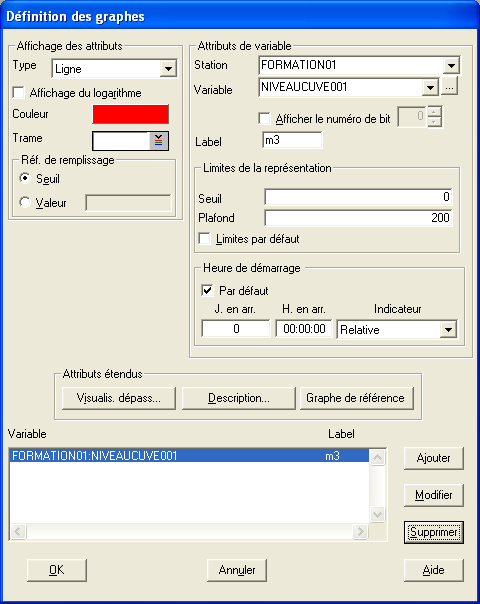This screenshot has height=604, width=480.
Task: Click the list scroll down arrow
Action: tap(378, 514)
